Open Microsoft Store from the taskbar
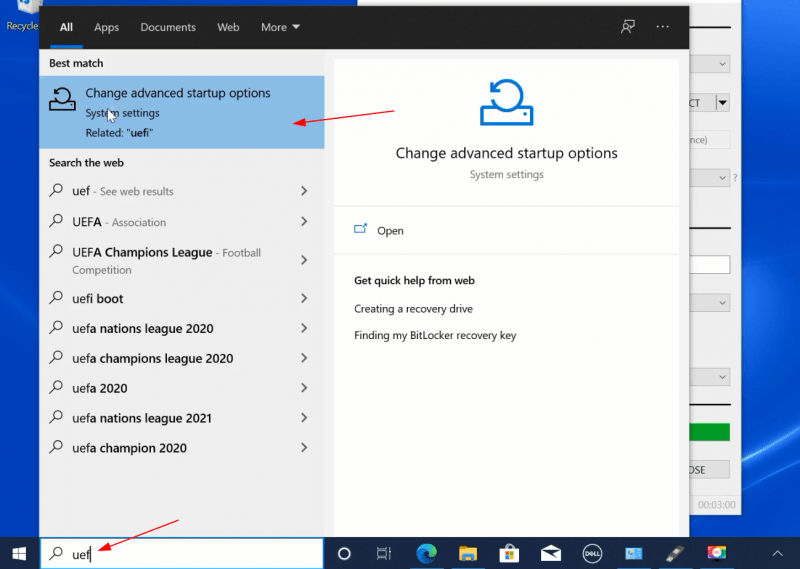This screenshot has height=569, width=800. 508,553
